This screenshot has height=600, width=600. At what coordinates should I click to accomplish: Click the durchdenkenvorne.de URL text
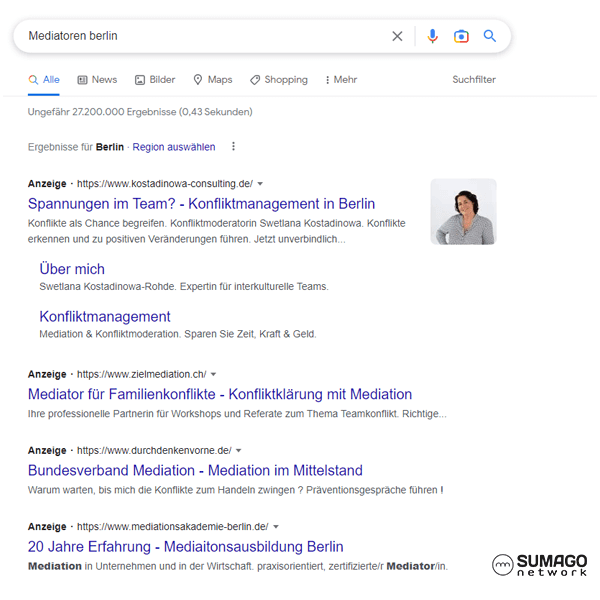tap(154, 450)
